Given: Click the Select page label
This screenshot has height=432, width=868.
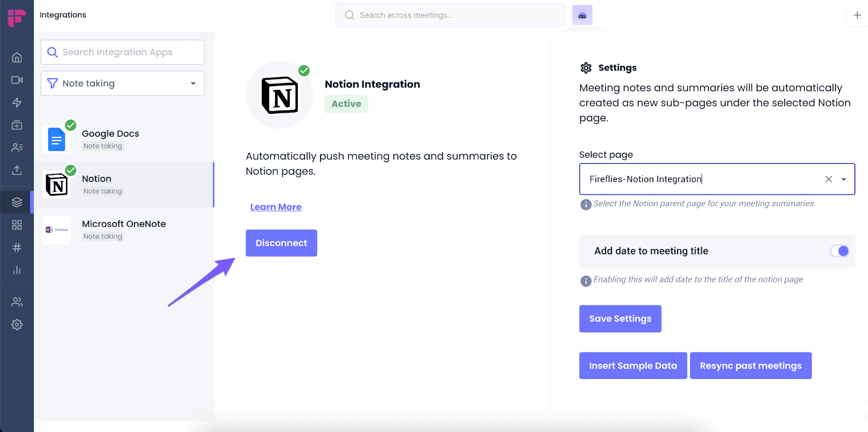Looking at the screenshot, I should click(x=606, y=155).
